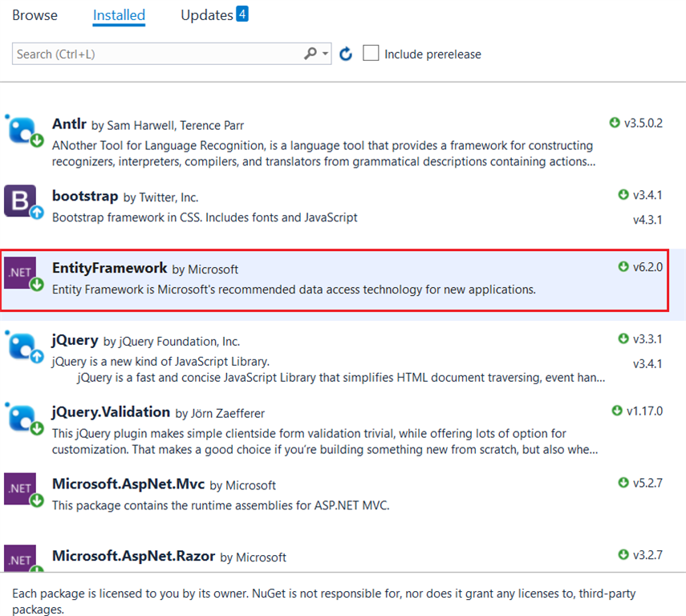The image size is (686, 616).
Task: Click the Microsoft.AspNet.Mvc .NET icon
Action: 21,488
